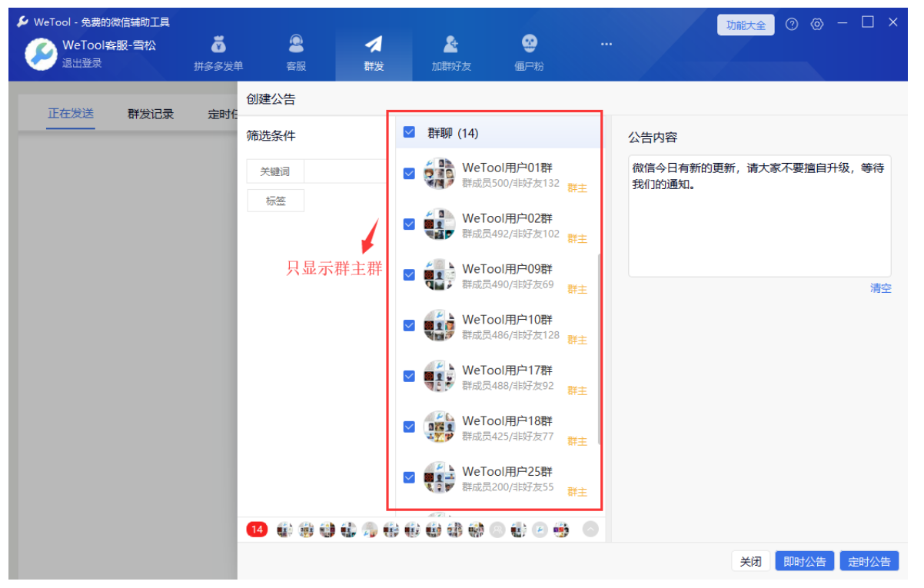Click the WeTool用户18群 group avatar
Screen dimensions: 924x588
[x=439, y=427]
